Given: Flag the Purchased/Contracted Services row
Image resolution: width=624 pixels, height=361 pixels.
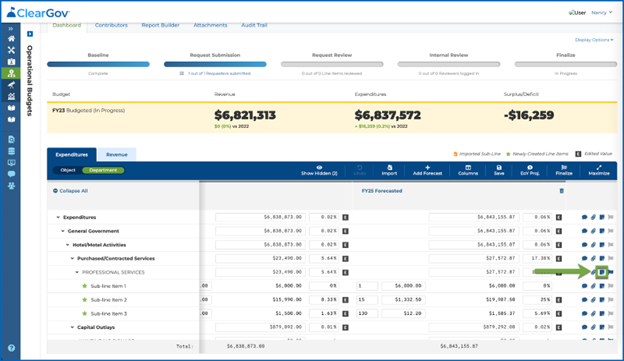Looking at the screenshot, I should 610,258.
